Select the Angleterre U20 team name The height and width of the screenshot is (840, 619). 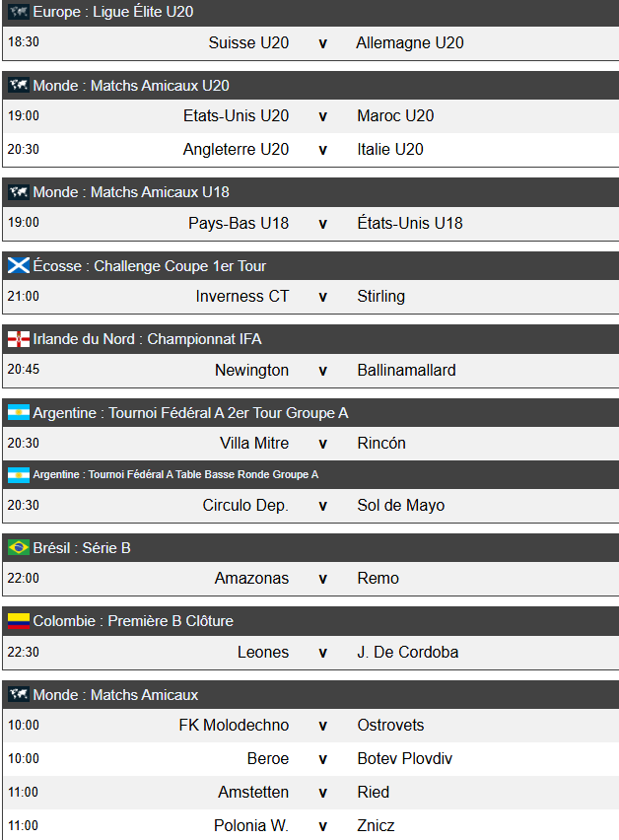(x=236, y=150)
